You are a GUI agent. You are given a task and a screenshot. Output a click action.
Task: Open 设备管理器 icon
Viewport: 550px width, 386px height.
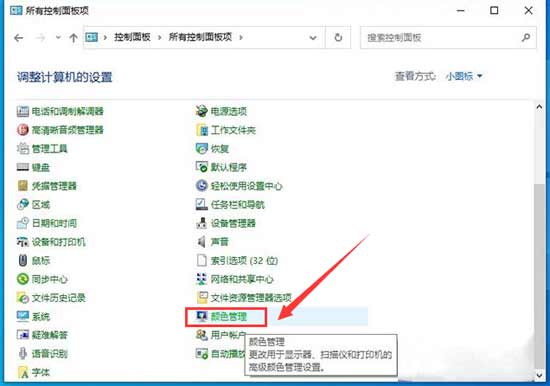coord(202,223)
